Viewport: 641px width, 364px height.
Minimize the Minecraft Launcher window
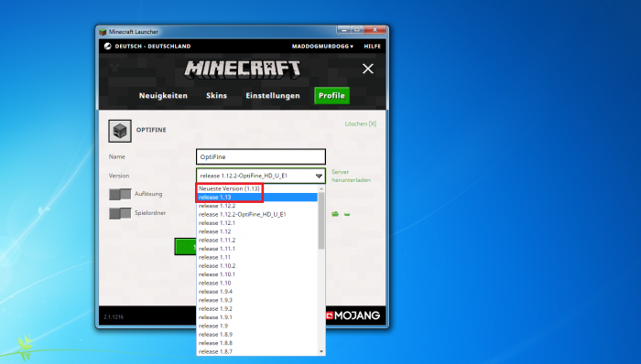pyautogui.click(x=343, y=30)
